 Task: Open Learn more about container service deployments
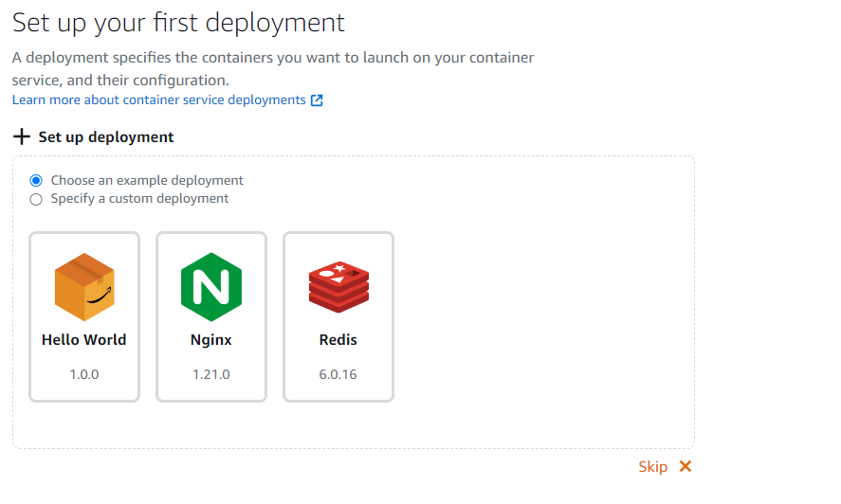point(158,99)
